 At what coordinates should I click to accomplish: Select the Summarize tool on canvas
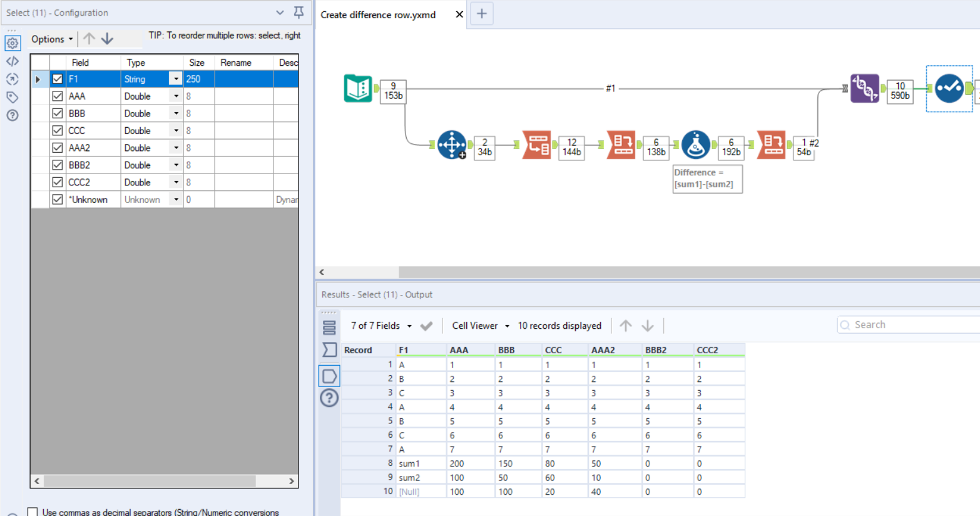pos(451,145)
